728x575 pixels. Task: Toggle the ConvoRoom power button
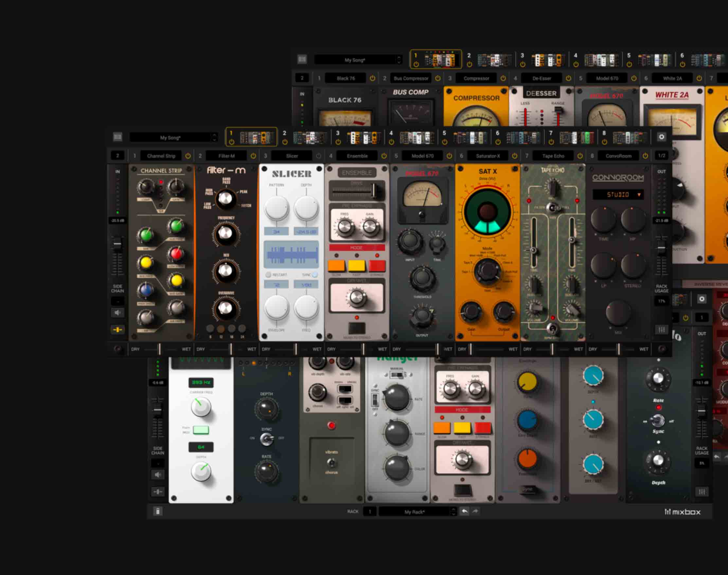click(x=645, y=156)
